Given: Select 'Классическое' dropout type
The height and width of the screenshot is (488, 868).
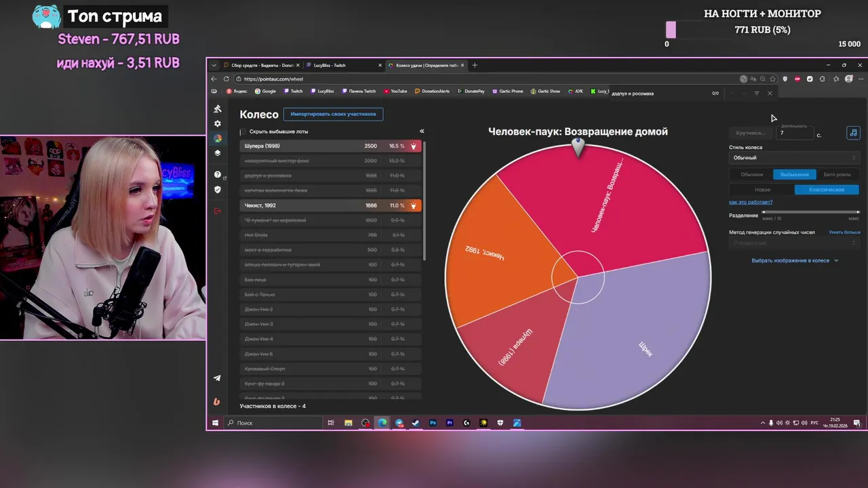Looking at the screenshot, I should [827, 190].
